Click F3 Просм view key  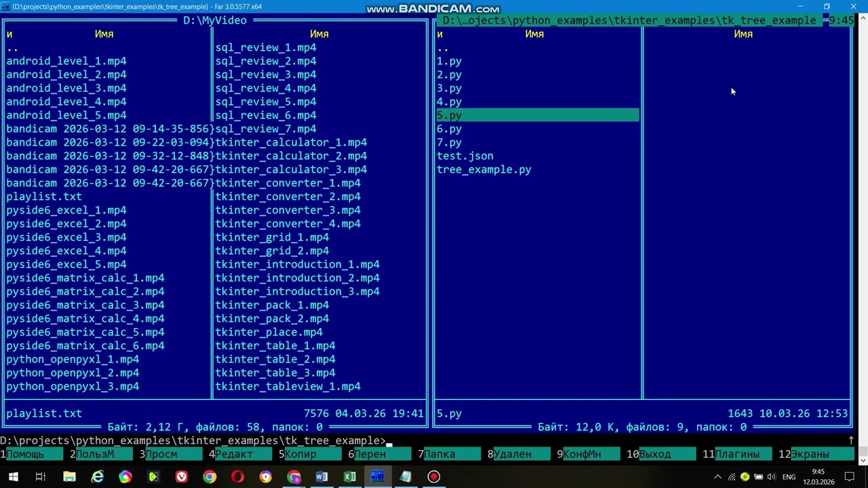coord(171,454)
